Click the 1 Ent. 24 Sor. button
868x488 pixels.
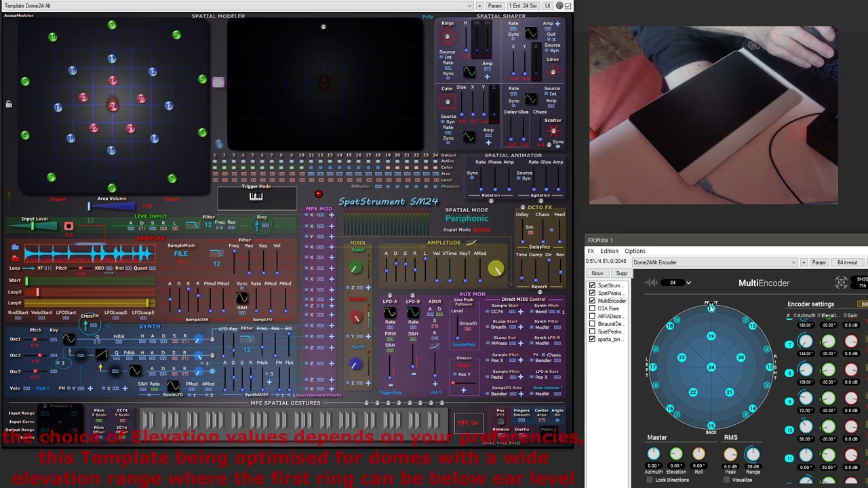[524, 5]
